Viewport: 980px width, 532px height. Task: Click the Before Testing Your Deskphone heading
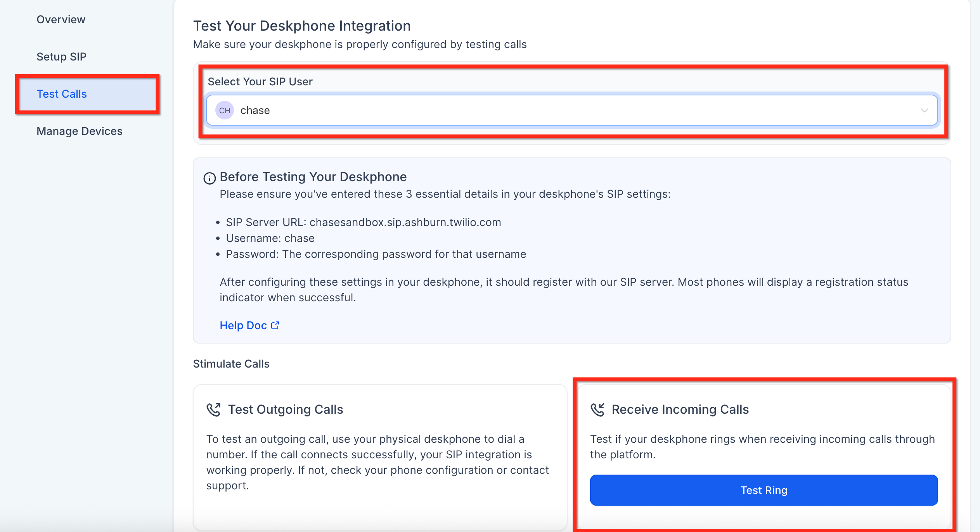(x=313, y=177)
